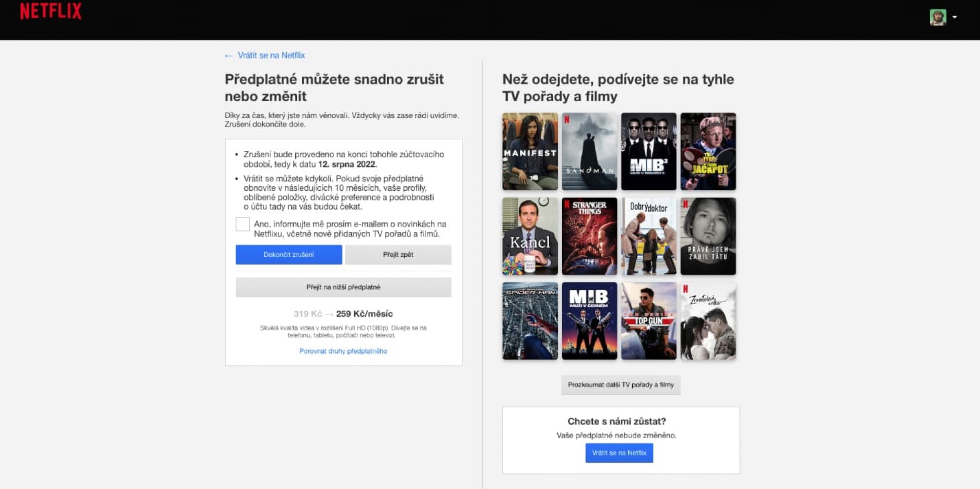This screenshot has width=980, height=489.
Task: Open the Jackpot movie poster
Action: click(x=708, y=151)
